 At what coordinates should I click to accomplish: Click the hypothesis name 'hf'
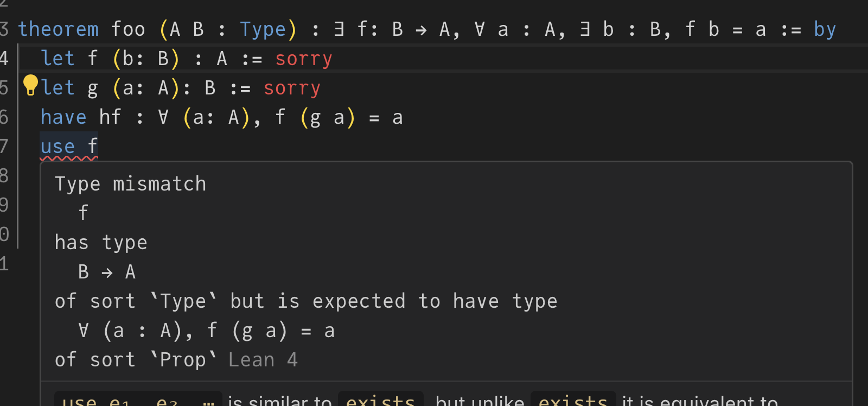[110, 117]
